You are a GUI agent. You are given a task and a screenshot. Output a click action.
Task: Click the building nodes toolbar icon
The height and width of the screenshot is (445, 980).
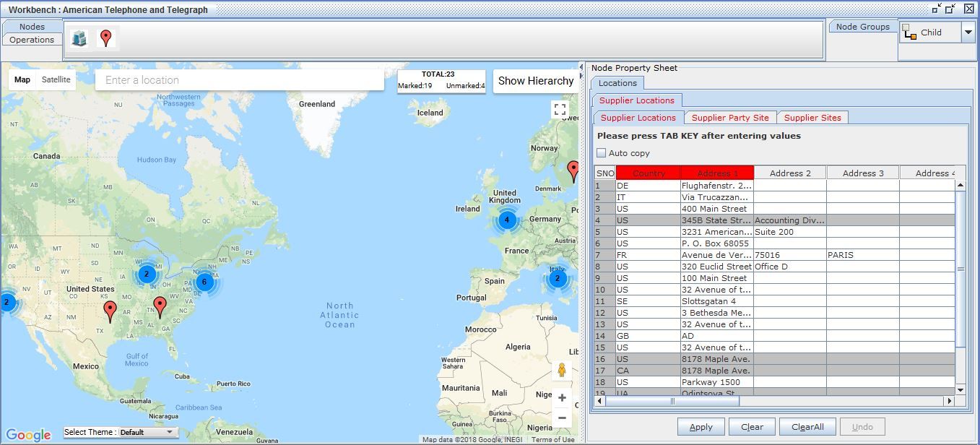[79, 38]
